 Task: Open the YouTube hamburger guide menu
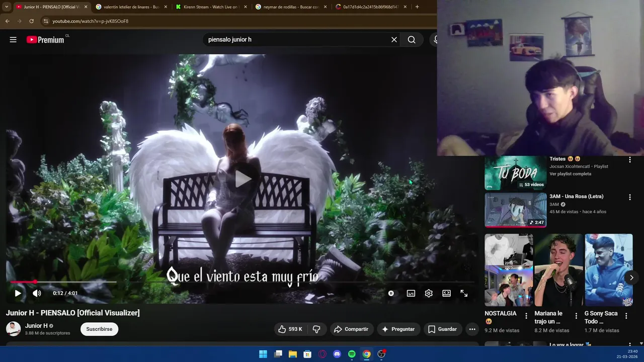click(x=13, y=40)
